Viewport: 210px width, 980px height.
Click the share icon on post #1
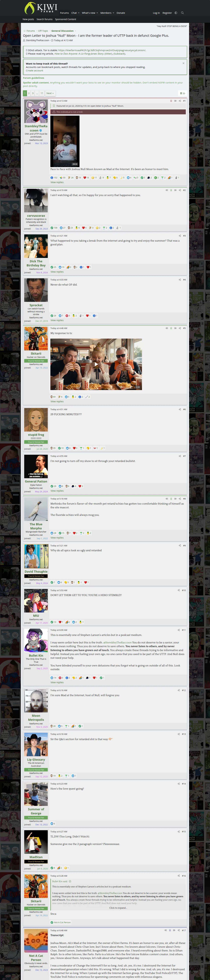[180, 101]
